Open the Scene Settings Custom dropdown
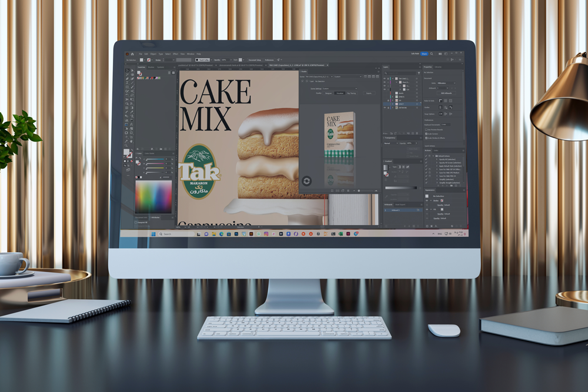The height and width of the screenshot is (392, 588). [x=338, y=88]
